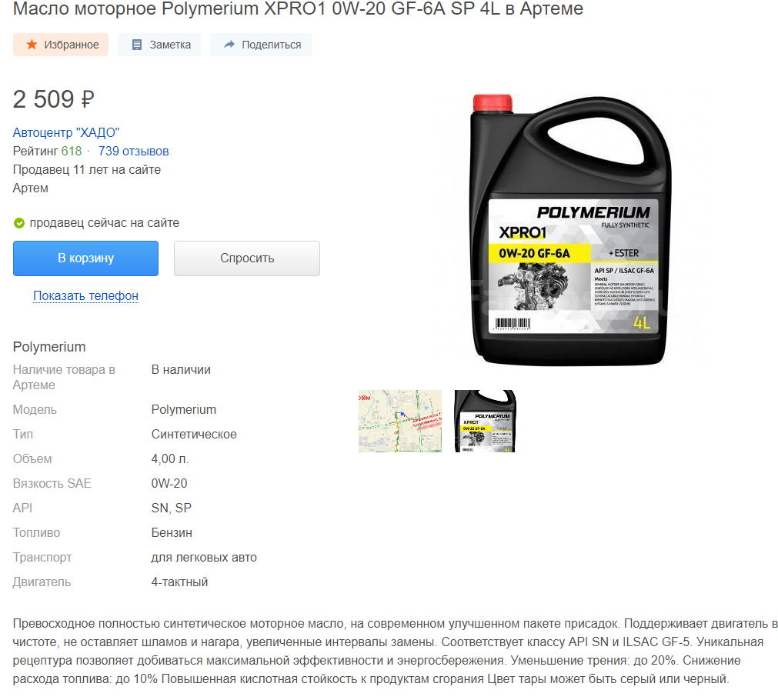Ask the seller via Спросить button
This screenshot has height=700, width=778.
(x=247, y=258)
